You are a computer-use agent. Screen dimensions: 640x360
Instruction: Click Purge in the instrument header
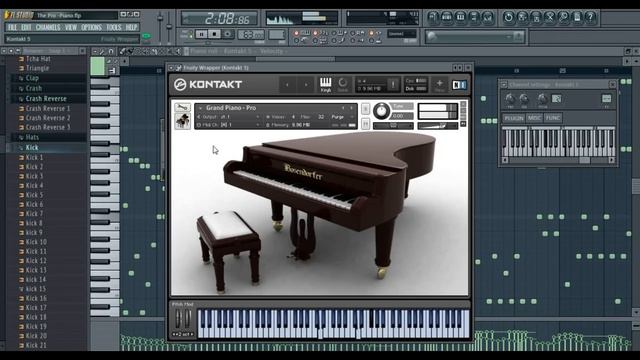coord(337,117)
